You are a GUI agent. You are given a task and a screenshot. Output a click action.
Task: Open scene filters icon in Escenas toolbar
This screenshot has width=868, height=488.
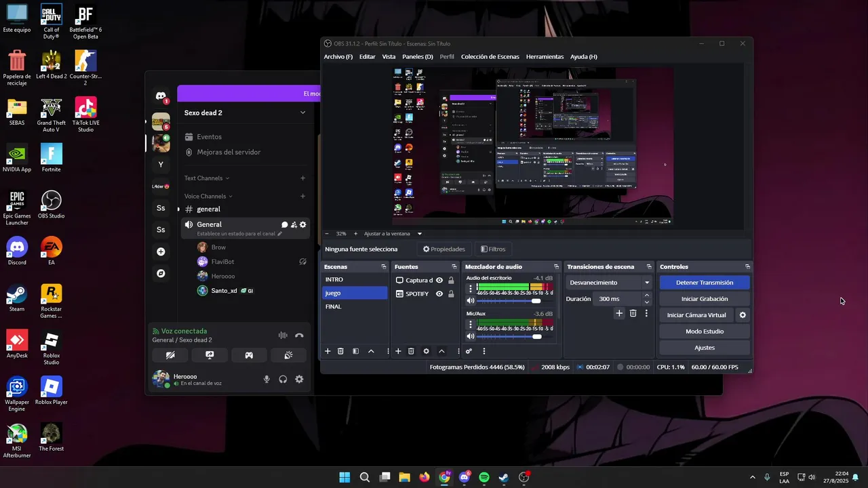point(355,351)
